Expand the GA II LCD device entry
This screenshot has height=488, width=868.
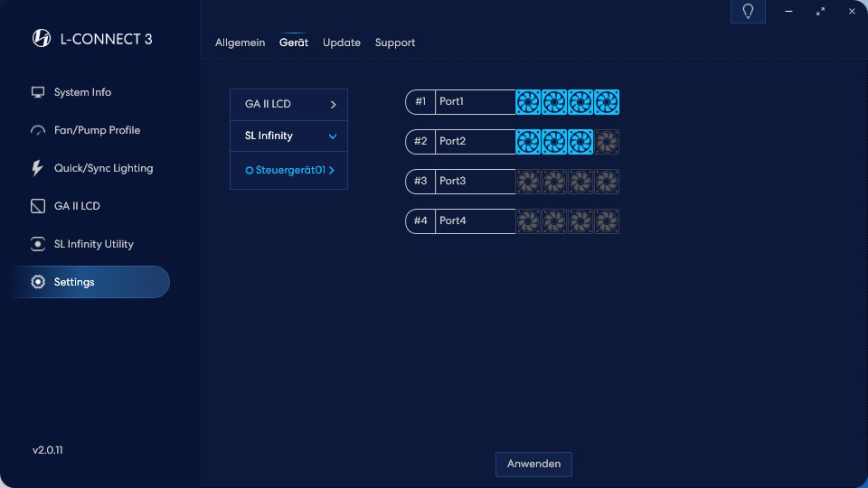288,105
